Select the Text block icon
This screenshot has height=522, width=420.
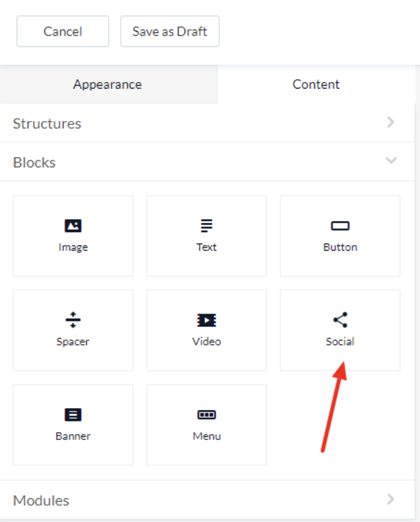pos(207,225)
